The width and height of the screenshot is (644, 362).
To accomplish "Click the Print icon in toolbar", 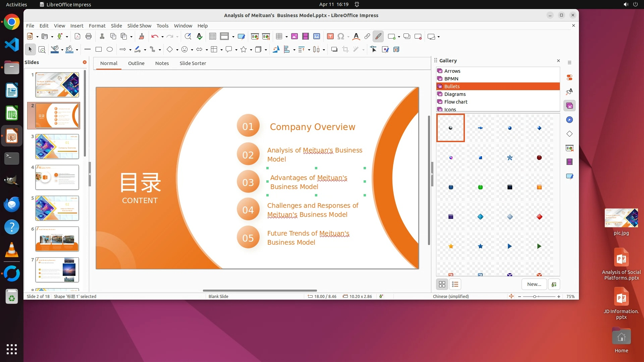I will [x=89, y=37].
